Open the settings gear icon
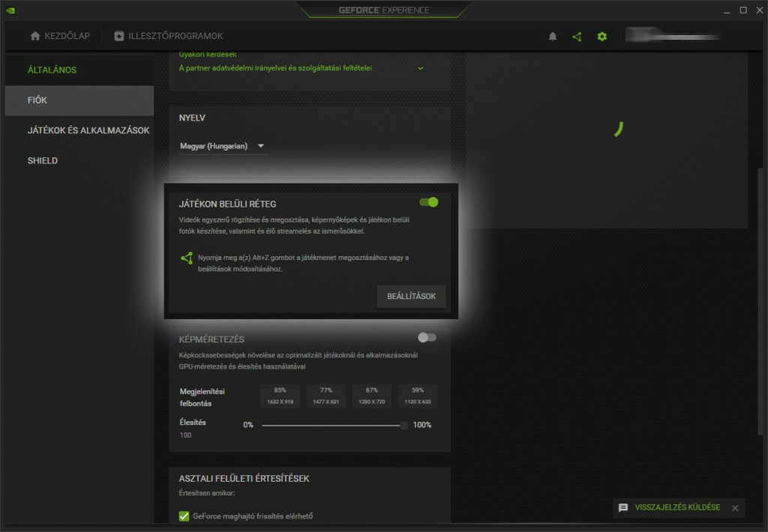This screenshot has height=532, width=768. 602,36
